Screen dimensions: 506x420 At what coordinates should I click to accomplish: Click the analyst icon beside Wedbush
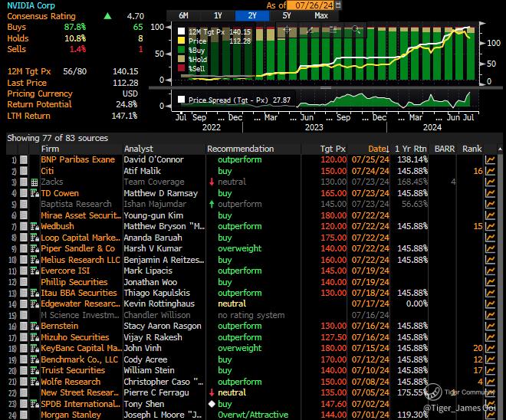34,227
